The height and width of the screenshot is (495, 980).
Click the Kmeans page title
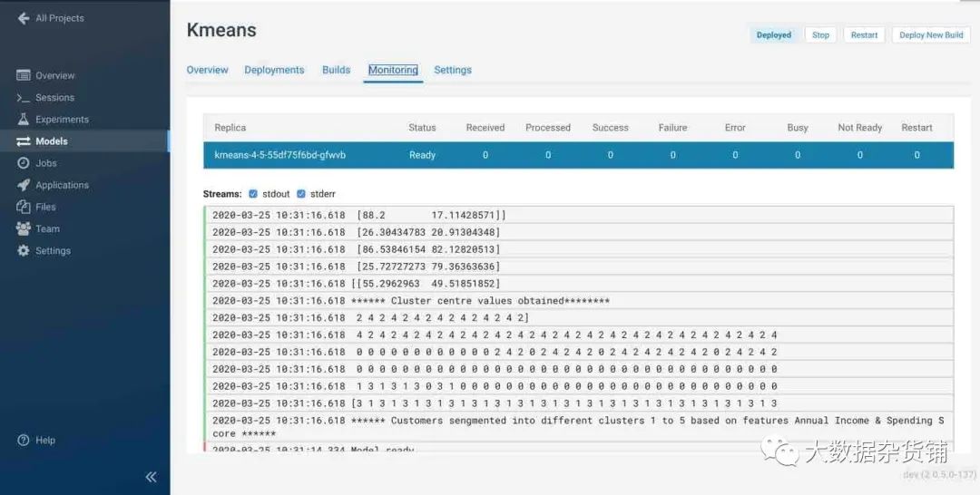(x=221, y=30)
